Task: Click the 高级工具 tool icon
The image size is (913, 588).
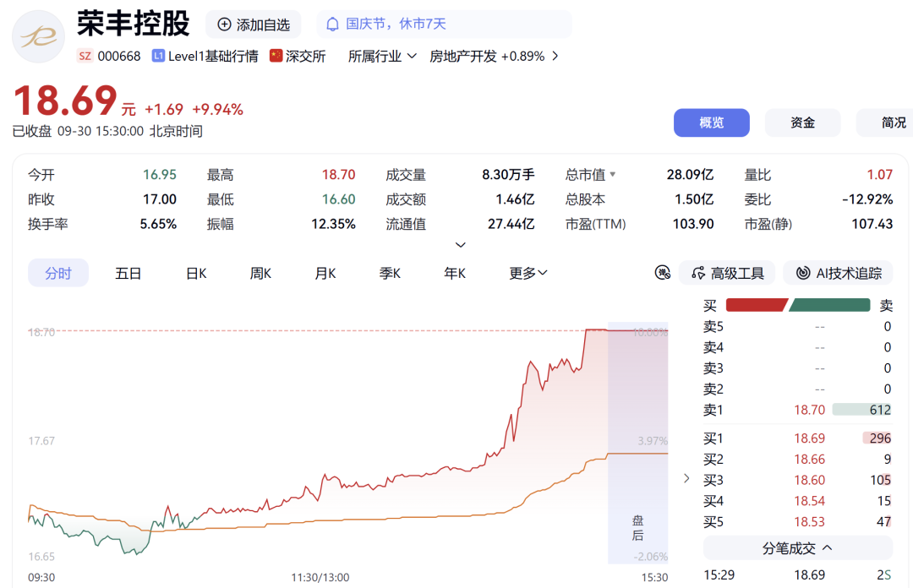Action: [x=698, y=273]
